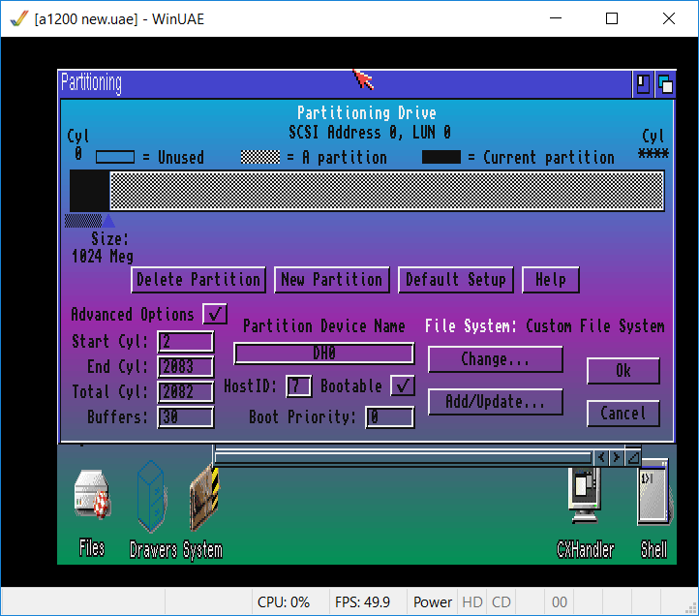This screenshot has height=616, width=699.
Task: Click the blue partition size slider triangle
Action: pos(108,221)
